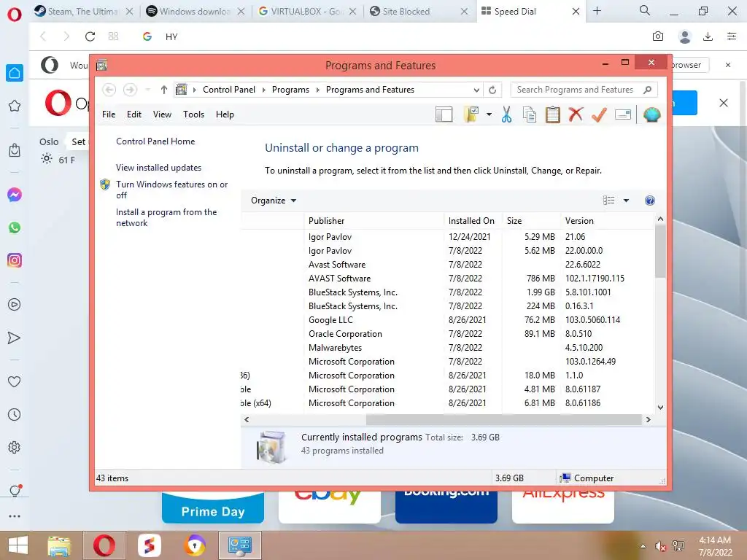This screenshot has height=560, width=747.
Task: Click Opera sidebar heart bookmarks icon
Action: [x=15, y=381]
